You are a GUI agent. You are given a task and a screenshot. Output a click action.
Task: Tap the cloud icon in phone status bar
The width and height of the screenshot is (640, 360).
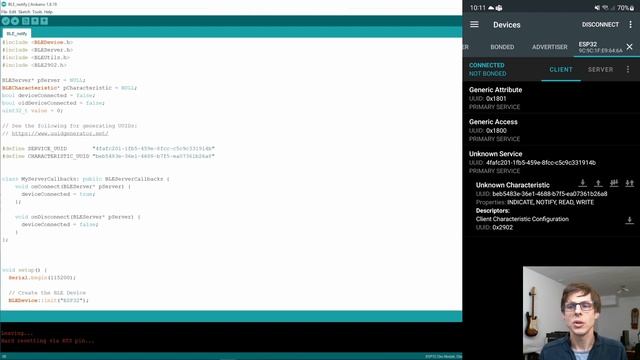pyautogui.click(x=491, y=8)
